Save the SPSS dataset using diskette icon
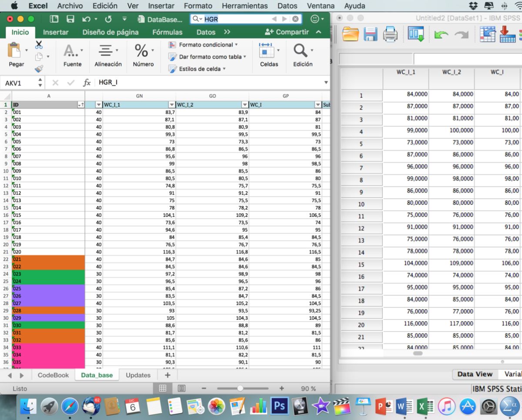This screenshot has height=420, width=522. [x=370, y=34]
